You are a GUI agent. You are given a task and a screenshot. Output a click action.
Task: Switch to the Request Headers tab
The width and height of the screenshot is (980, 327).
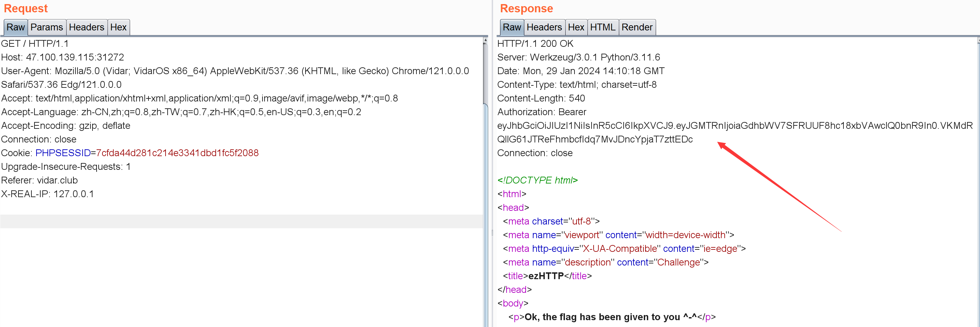point(87,27)
